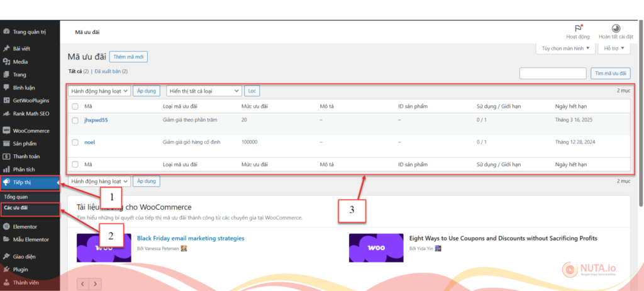
Task: Click the Trang pages icon
Action: [x=6, y=74]
